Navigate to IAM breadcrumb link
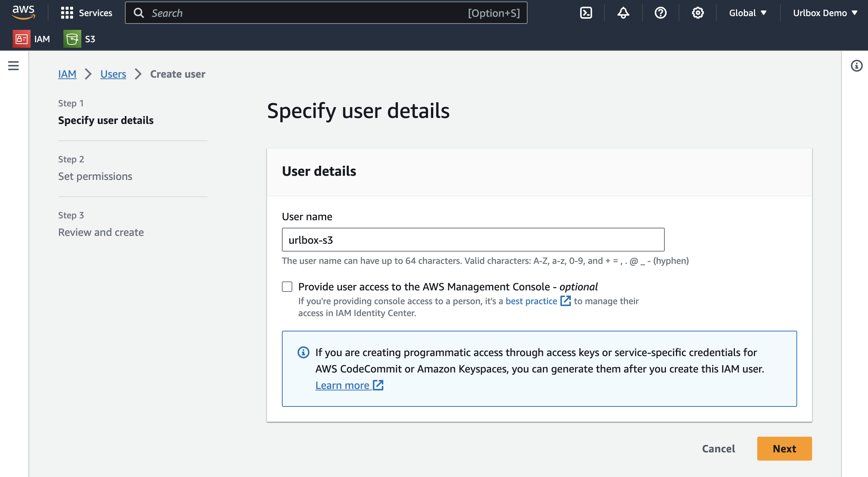The image size is (868, 477). coord(67,74)
